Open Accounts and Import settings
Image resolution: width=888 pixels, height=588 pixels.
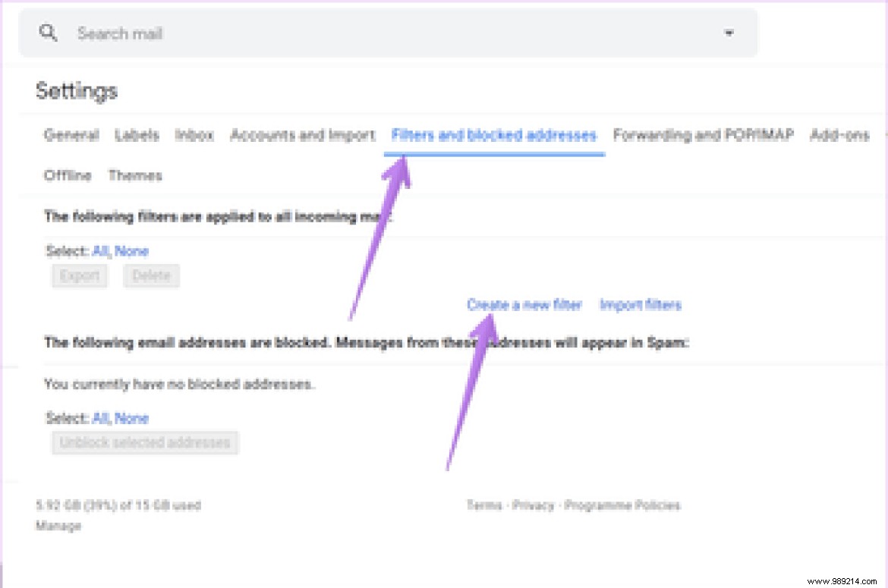tap(303, 134)
